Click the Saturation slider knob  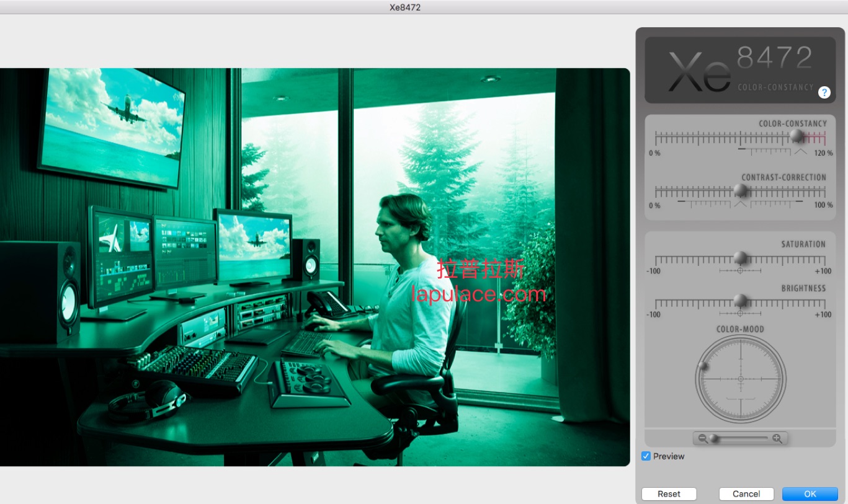click(740, 257)
